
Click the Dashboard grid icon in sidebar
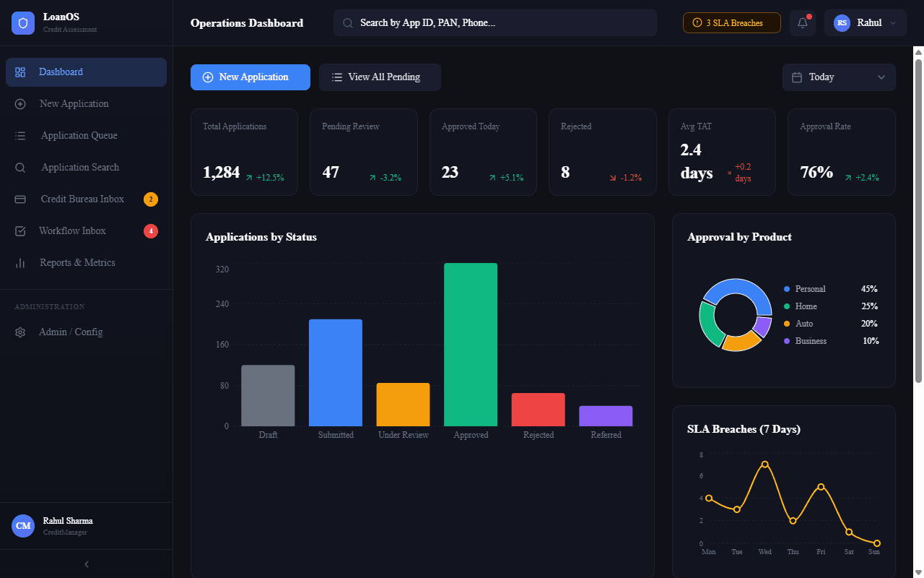tap(20, 72)
